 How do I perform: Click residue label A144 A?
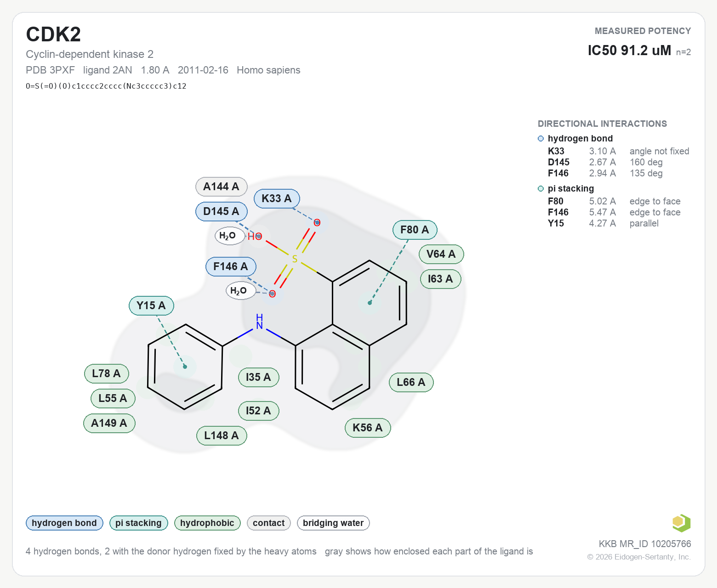pos(221,187)
